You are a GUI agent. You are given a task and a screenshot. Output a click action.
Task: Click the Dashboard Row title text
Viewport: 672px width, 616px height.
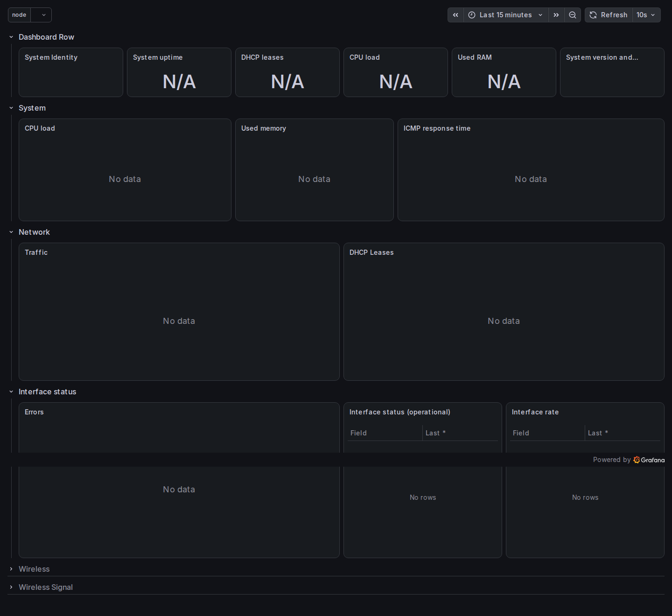46,37
